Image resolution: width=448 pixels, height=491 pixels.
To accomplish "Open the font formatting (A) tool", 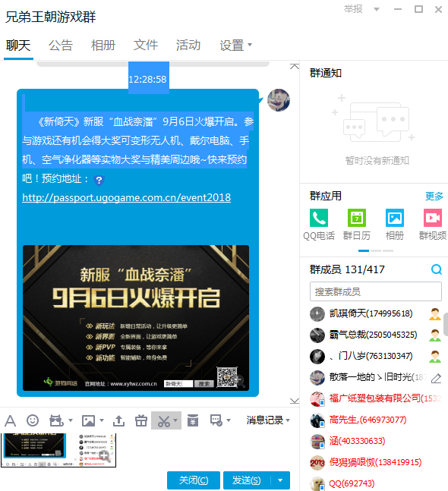I will pyautogui.click(x=11, y=420).
